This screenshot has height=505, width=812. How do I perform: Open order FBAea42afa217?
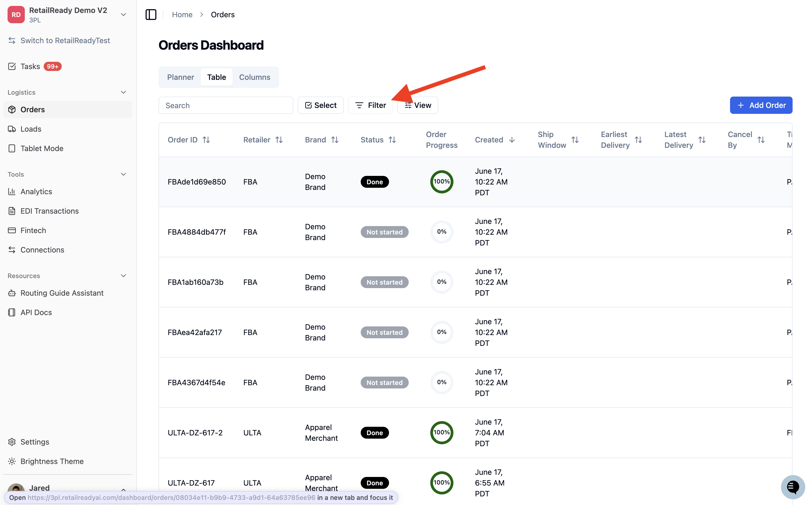point(195,332)
